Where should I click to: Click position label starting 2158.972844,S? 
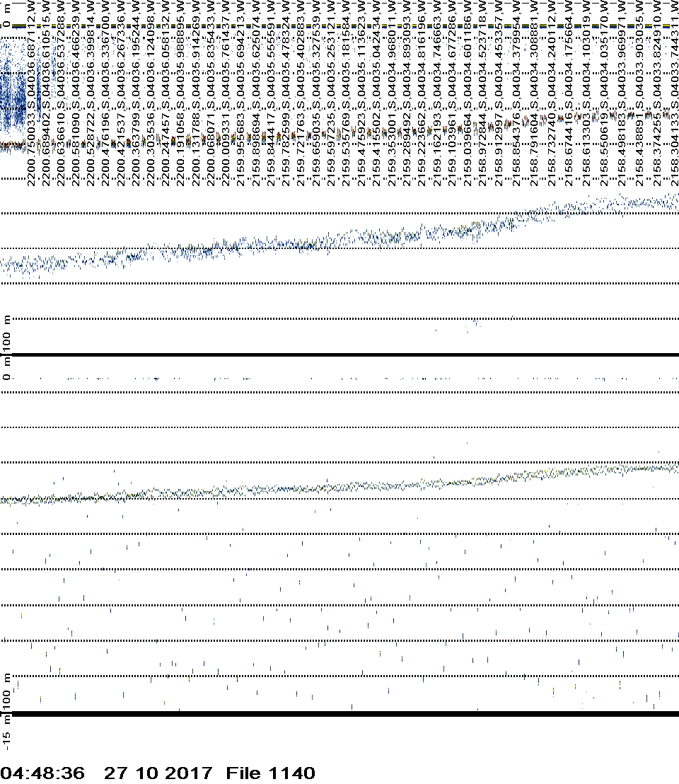click(x=482, y=93)
